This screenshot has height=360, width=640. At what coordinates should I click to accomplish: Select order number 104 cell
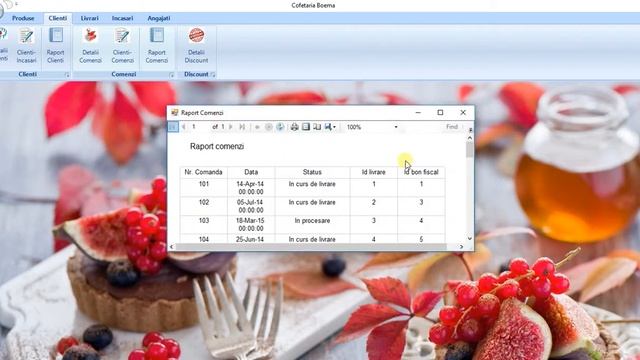(204, 239)
